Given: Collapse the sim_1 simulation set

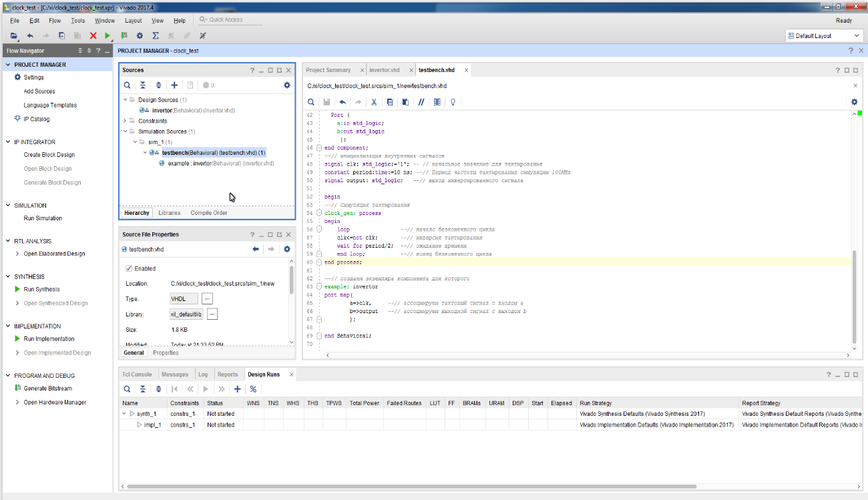Looking at the screenshot, I should (x=134, y=142).
